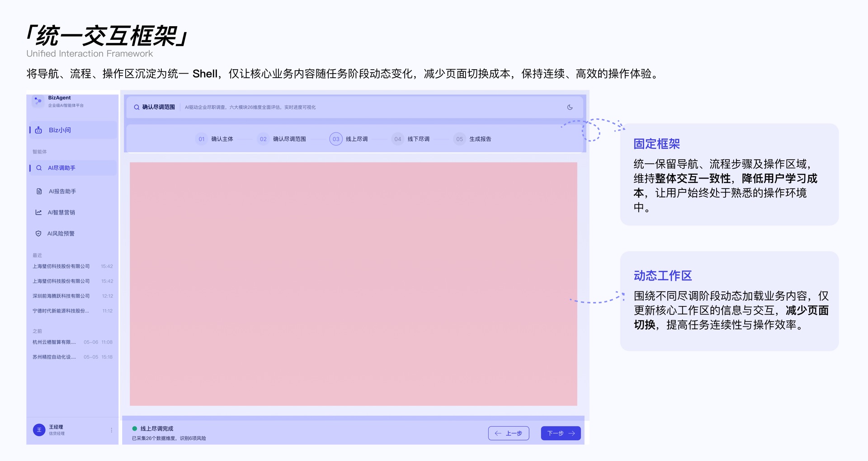Go to step 03 线上尽调

point(349,139)
